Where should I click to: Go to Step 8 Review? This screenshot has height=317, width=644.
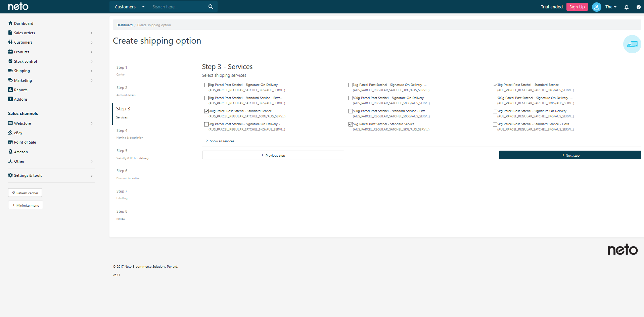122,215
